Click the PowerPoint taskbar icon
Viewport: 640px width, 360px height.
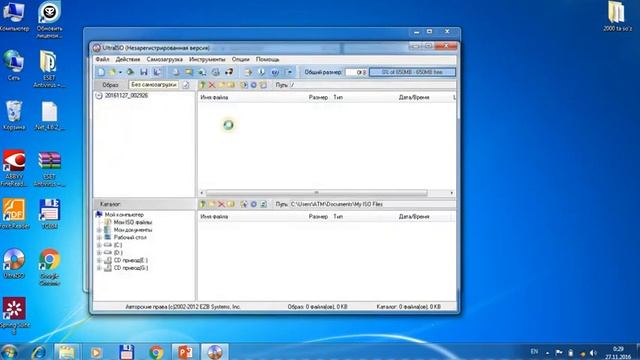(x=185, y=352)
